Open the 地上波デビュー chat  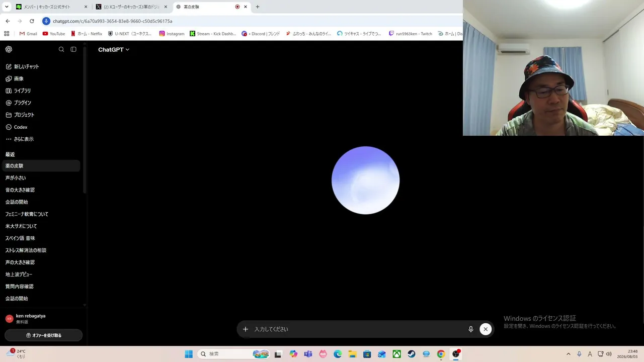[41, 275]
